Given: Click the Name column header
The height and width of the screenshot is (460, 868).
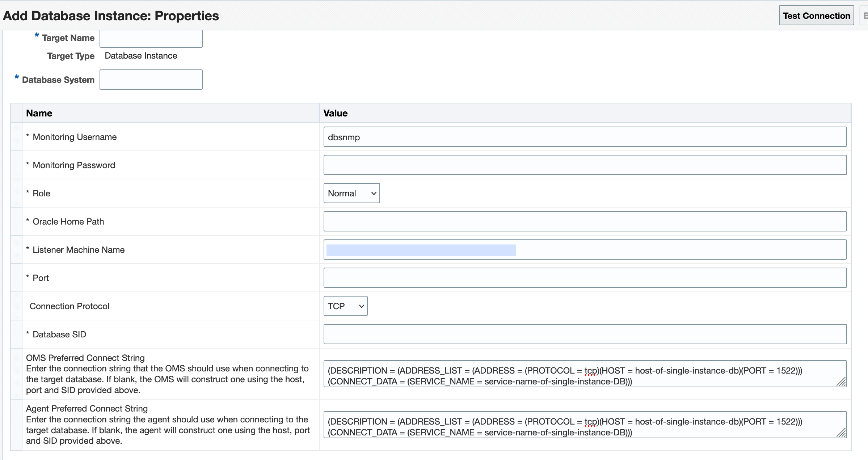Looking at the screenshot, I should [39, 113].
